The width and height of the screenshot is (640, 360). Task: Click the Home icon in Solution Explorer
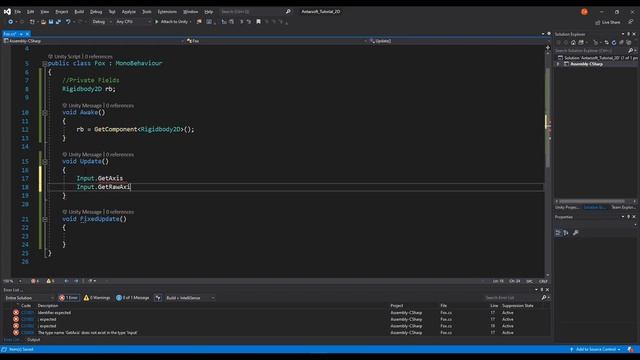(573, 42)
